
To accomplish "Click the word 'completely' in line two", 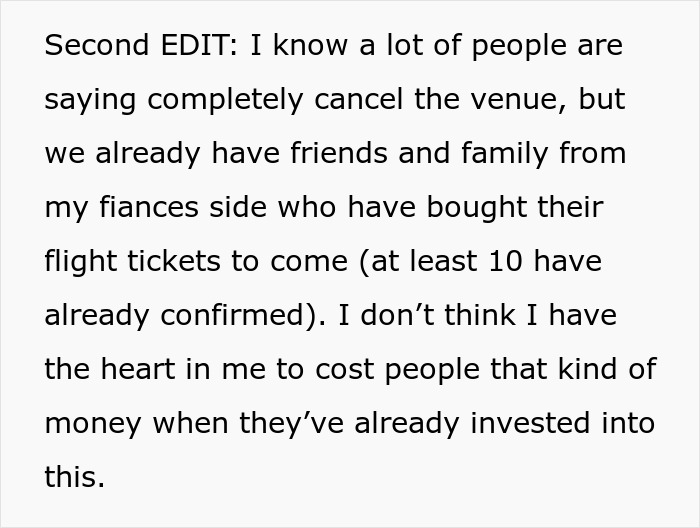I will click(225, 100).
